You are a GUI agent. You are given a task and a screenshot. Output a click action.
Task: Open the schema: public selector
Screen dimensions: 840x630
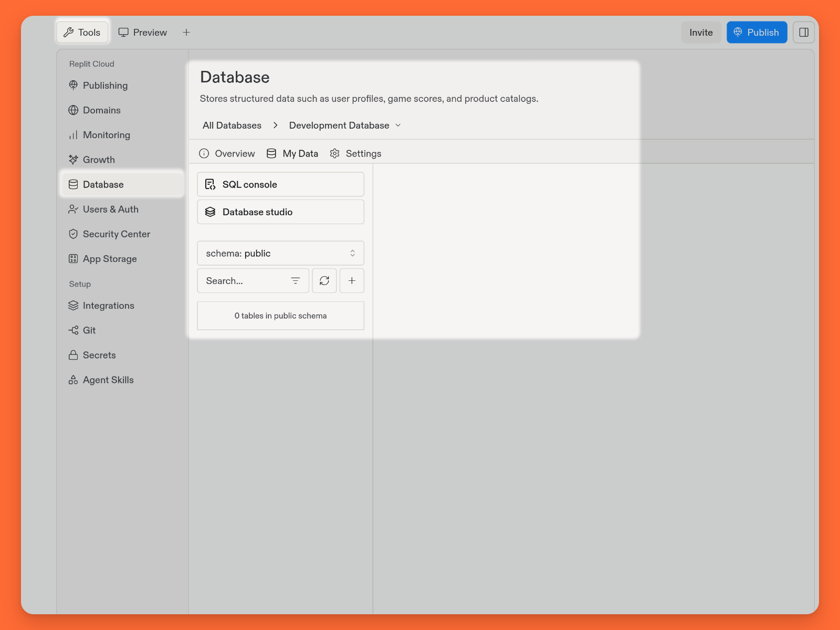[x=280, y=253]
